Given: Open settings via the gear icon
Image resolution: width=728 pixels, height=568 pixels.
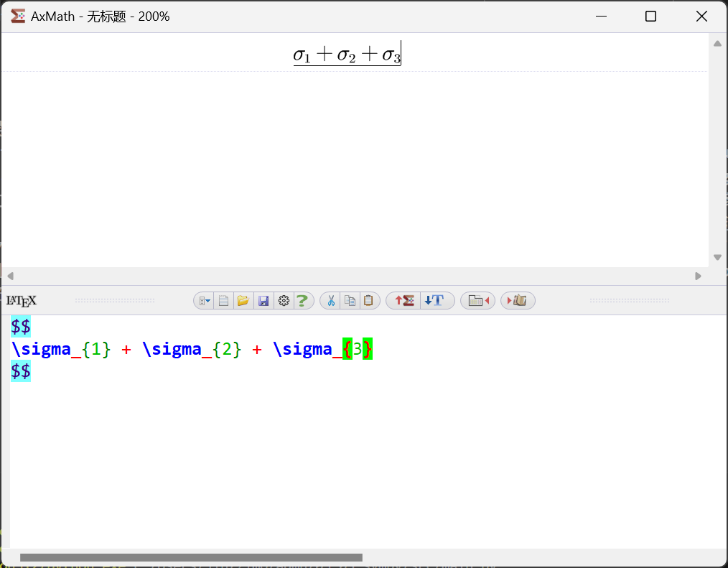Looking at the screenshot, I should click(x=284, y=301).
